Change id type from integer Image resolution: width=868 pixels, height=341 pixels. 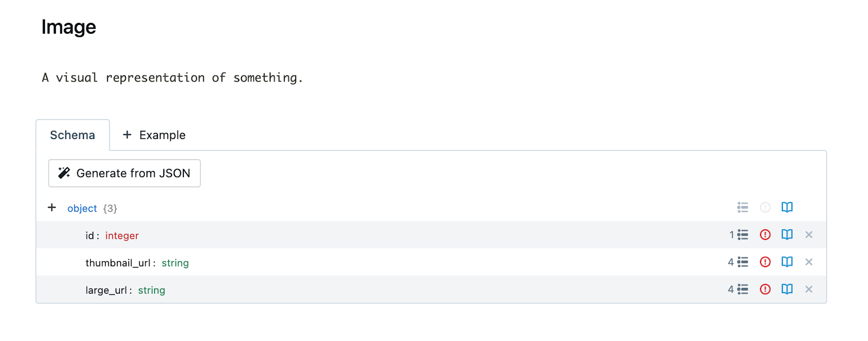(122, 236)
